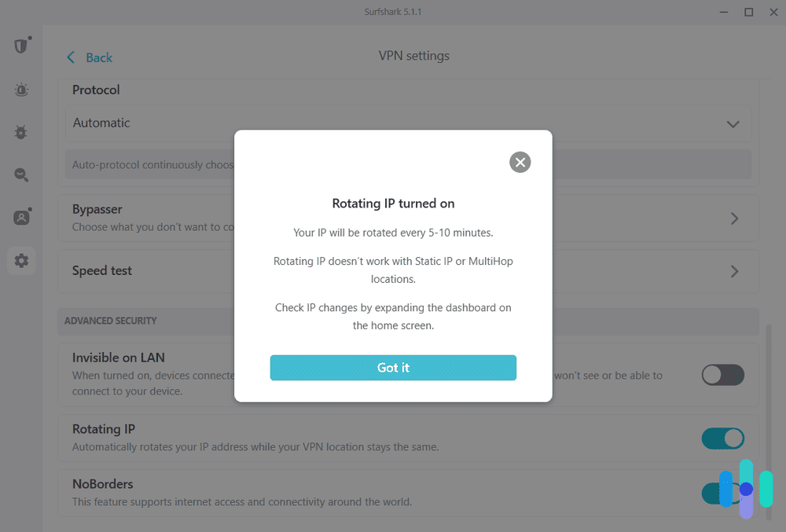This screenshot has height=532, width=786.
Task: Open Search from the magnifier sidebar icon
Action: [21, 174]
